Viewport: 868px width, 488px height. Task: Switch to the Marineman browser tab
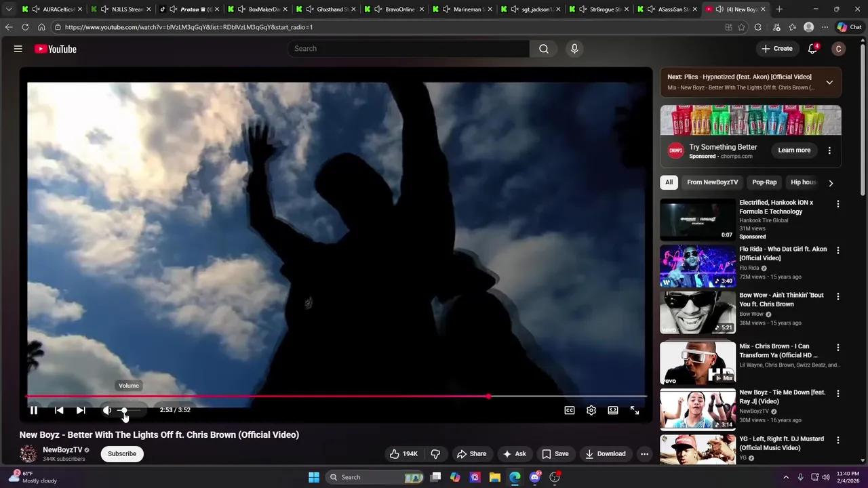click(x=463, y=9)
